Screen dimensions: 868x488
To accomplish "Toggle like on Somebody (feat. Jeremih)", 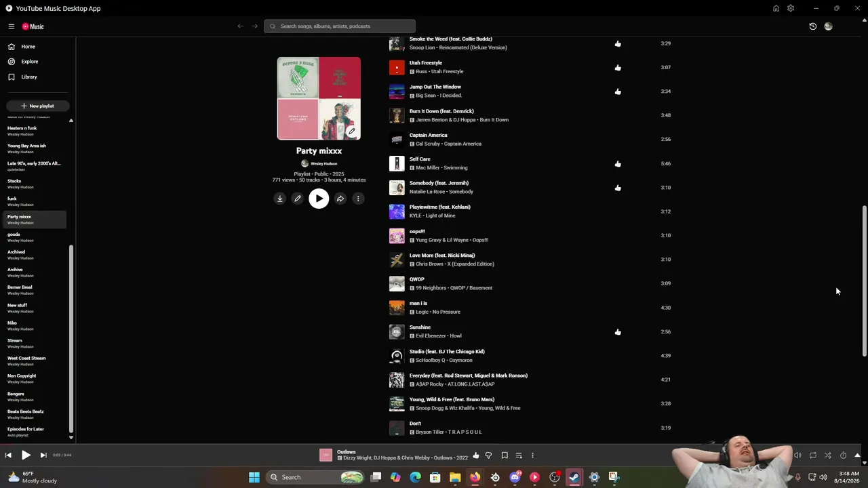I will 618,188.
